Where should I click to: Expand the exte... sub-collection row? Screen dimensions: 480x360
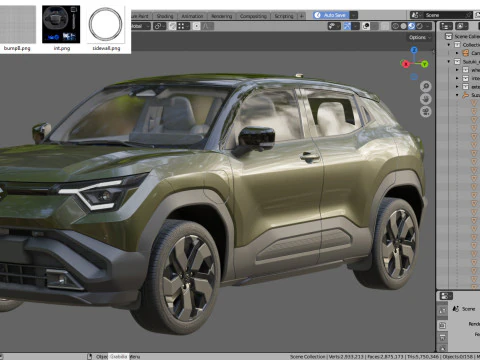pos(457,87)
